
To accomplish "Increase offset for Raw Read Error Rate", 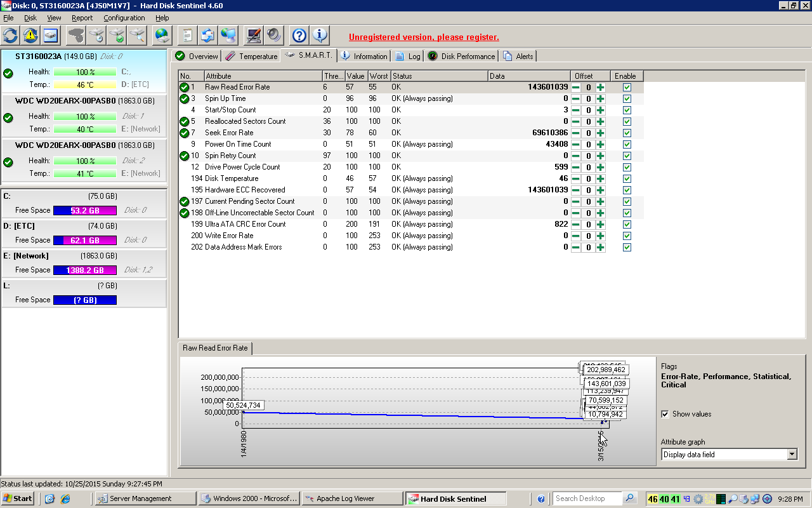I will (600, 87).
